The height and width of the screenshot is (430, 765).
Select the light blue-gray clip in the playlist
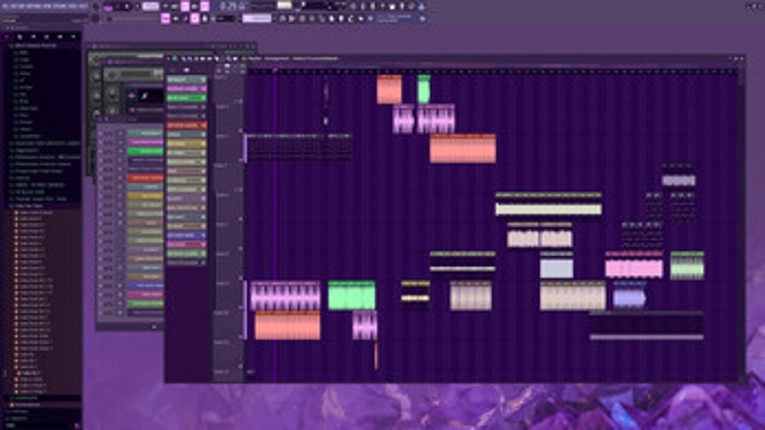tap(556, 266)
